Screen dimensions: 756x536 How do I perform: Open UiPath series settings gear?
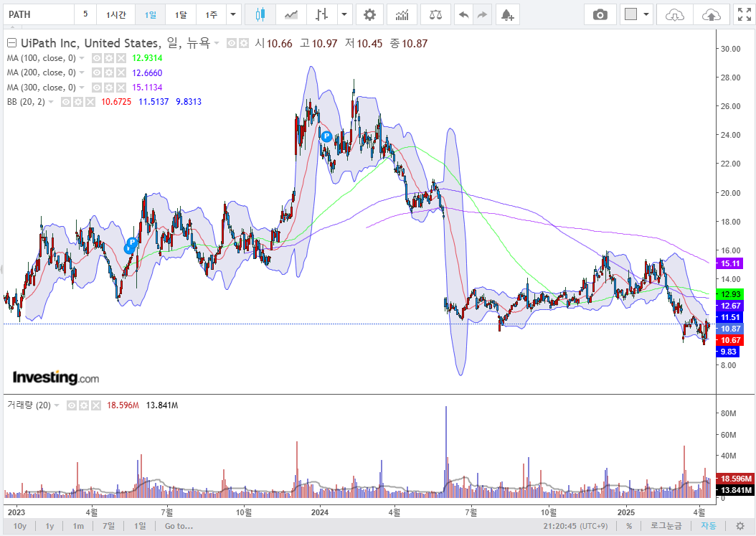point(244,44)
